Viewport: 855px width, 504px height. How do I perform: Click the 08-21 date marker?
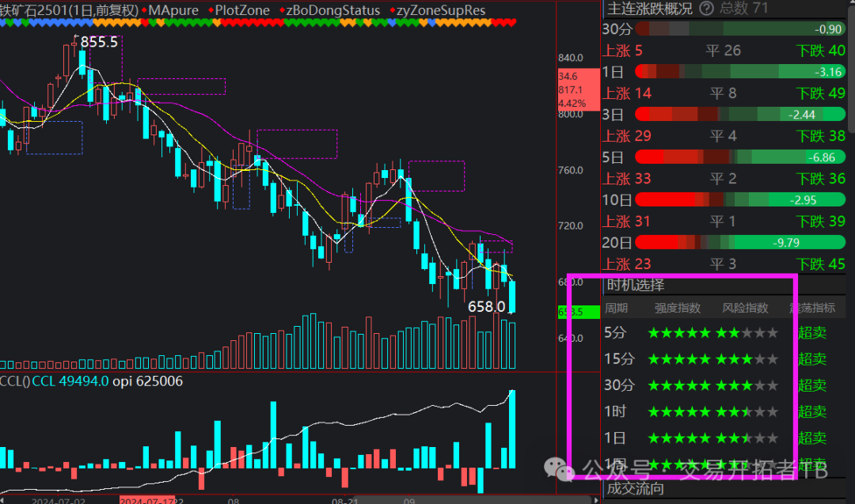pos(344,501)
